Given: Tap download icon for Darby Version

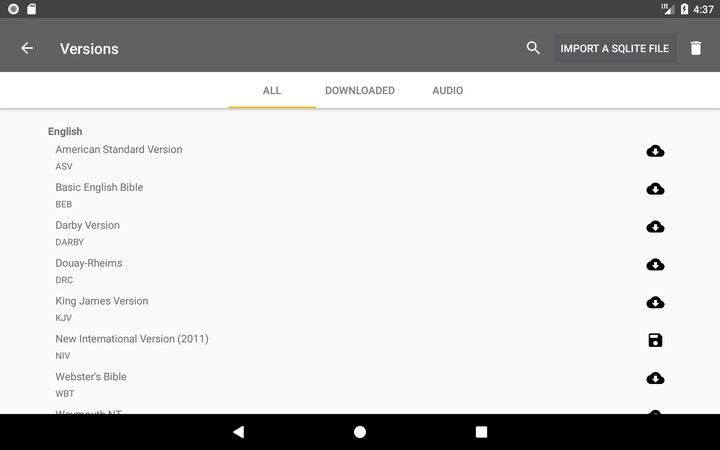Looking at the screenshot, I should click(x=655, y=227).
